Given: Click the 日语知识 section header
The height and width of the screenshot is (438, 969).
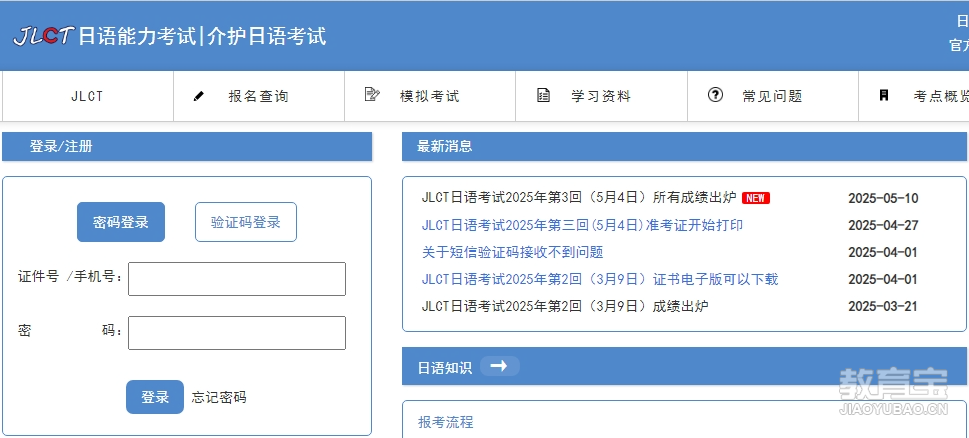Looking at the screenshot, I should click(684, 366).
